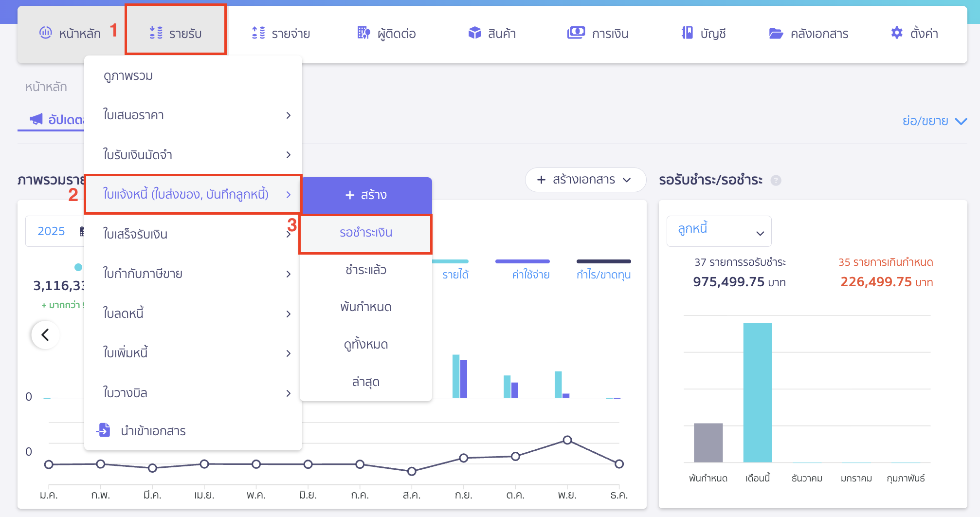The height and width of the screenshot is (517, 980).
Task: Click the การเงิน money icon
Action: point(576,33)
